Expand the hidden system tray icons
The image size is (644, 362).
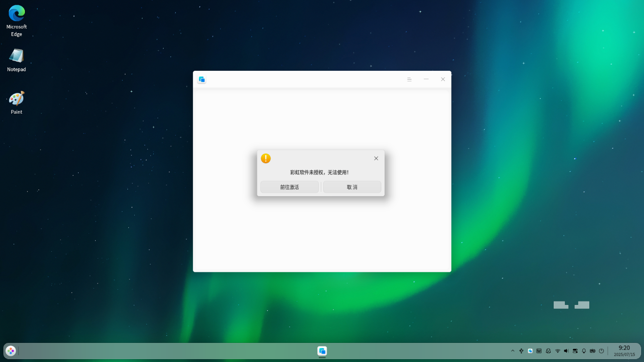point(513,351)
